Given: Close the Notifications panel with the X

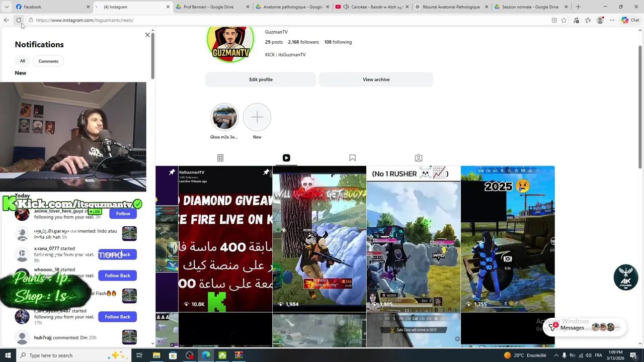Looking at the screenshot, I should tap(147, 35).
